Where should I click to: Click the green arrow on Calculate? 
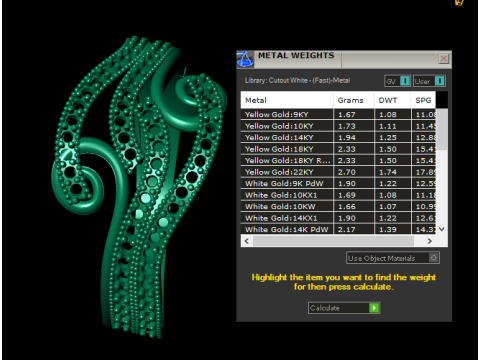374,308
